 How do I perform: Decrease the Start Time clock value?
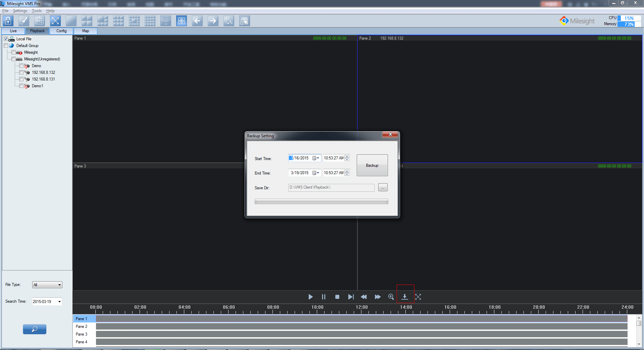click(347, 160)
